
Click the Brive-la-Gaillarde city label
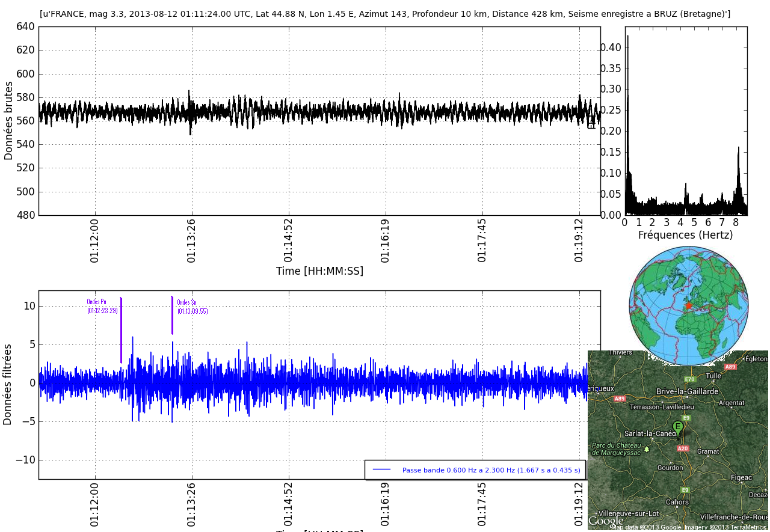click(687, 391)
